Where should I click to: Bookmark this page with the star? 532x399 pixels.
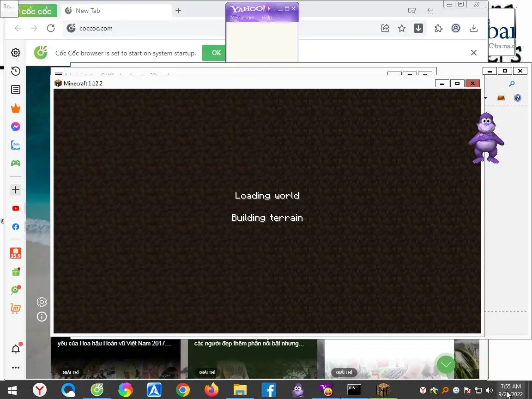click(402, 28)
